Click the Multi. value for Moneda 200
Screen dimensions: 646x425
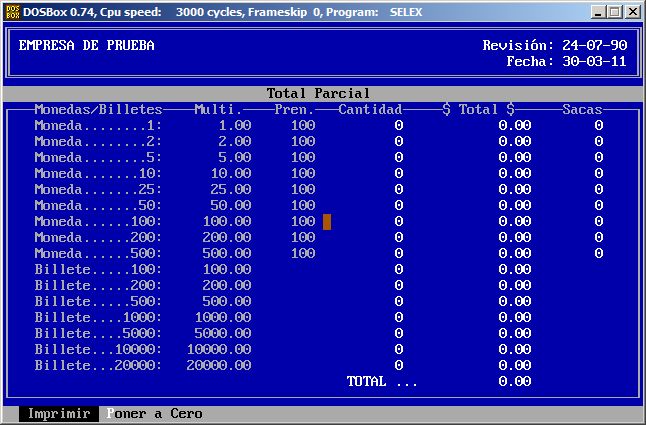click(226, 238)
